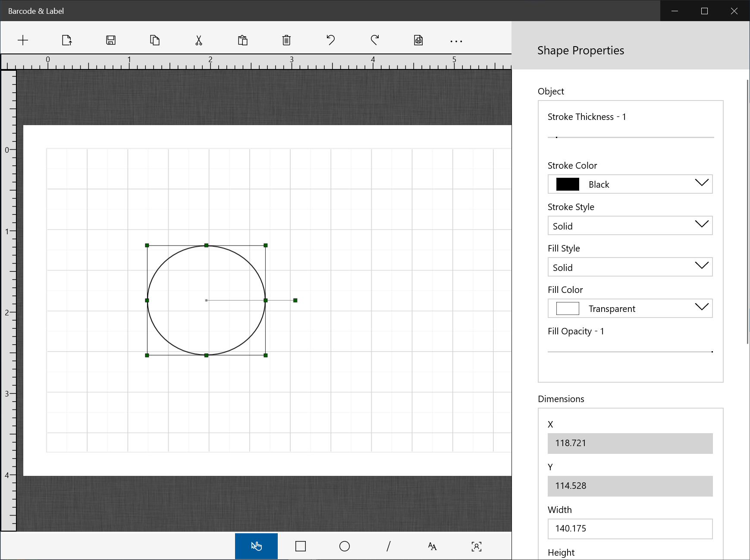Click the ellipse's left-middle resize handle
Screen dimensions: 750x560
pos(147,300)
